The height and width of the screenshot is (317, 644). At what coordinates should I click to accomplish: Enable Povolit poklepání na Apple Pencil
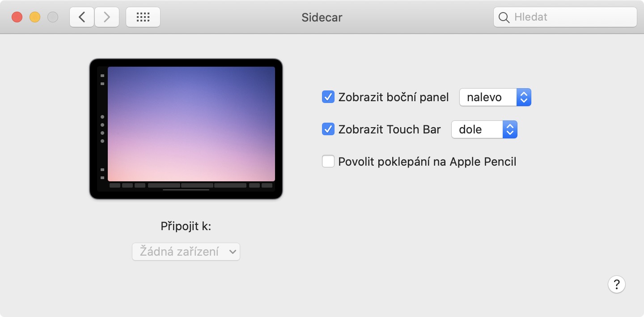(328, 161)
